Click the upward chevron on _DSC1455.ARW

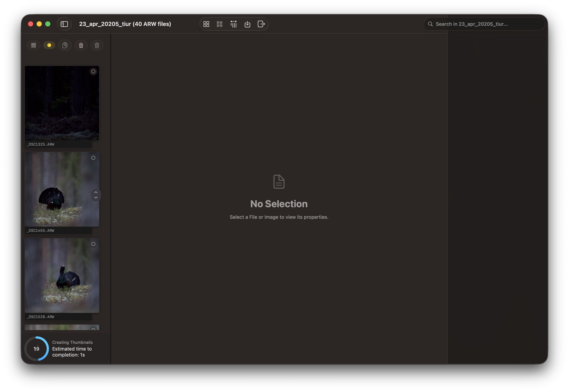(96, 192)
